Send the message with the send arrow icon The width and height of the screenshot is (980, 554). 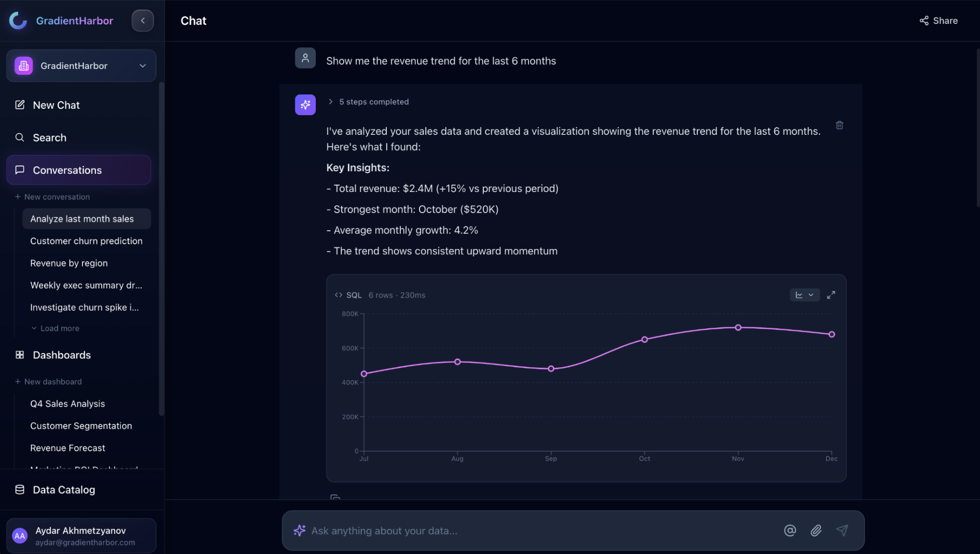pos(843,531)
